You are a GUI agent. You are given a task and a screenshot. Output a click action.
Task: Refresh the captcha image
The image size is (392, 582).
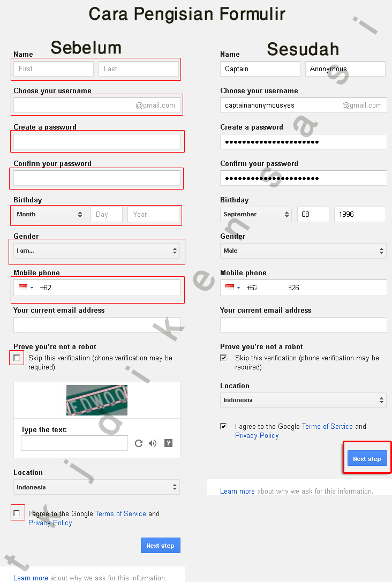tap(139, 443)
